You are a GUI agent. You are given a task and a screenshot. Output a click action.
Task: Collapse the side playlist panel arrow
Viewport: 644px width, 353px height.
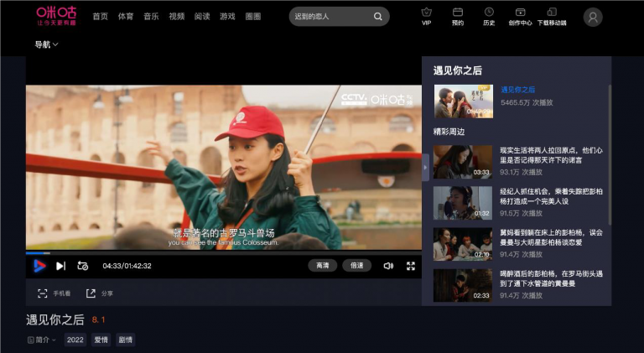[x=425, y=168]
